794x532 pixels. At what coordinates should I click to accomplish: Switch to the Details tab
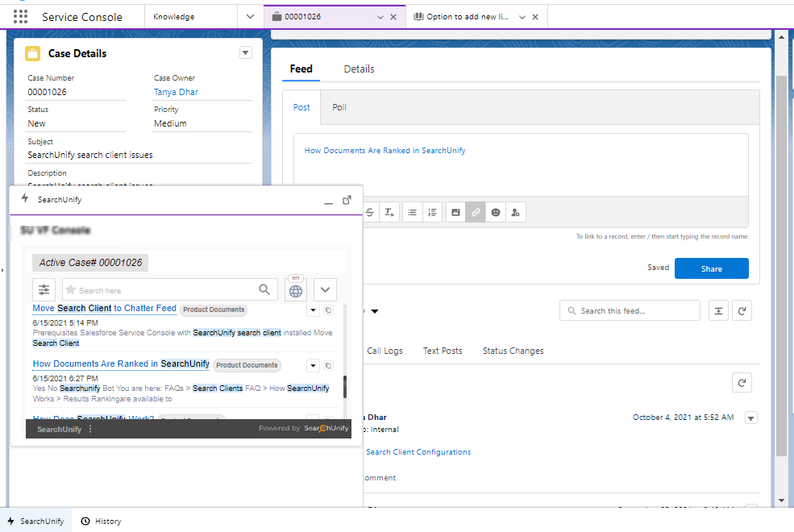pyautogui.click(x=359, y=69)
